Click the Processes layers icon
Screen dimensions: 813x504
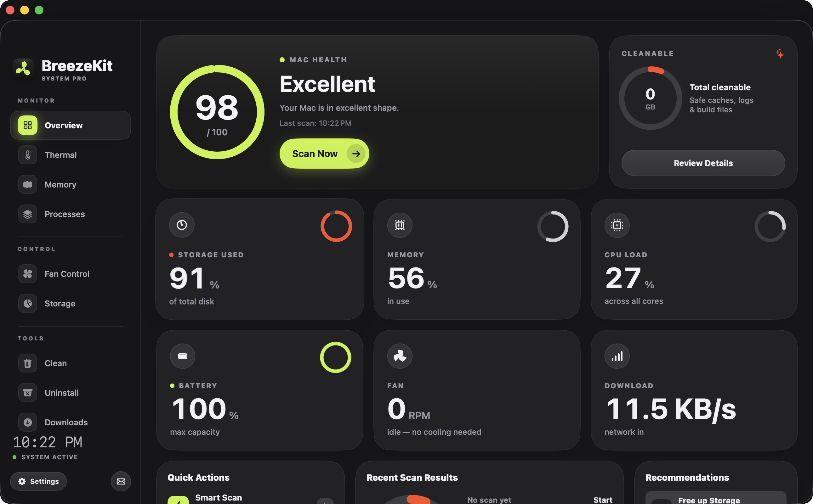28,214
